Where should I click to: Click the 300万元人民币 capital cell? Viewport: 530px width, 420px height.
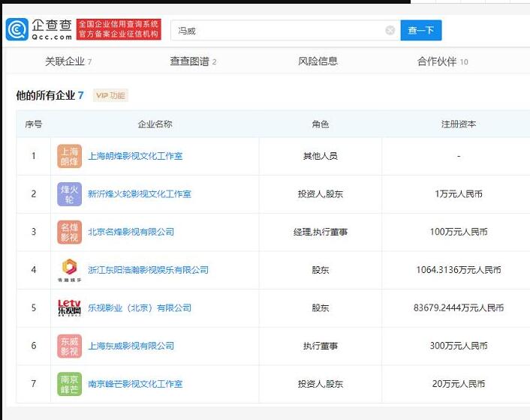(x=459, y=346)
